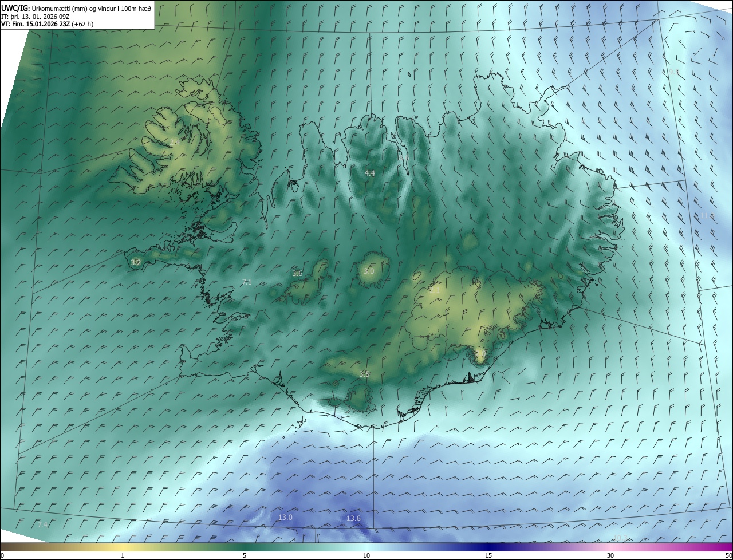Click the '1' label on the color scale
733x560 pixels.
coord(123,555)
